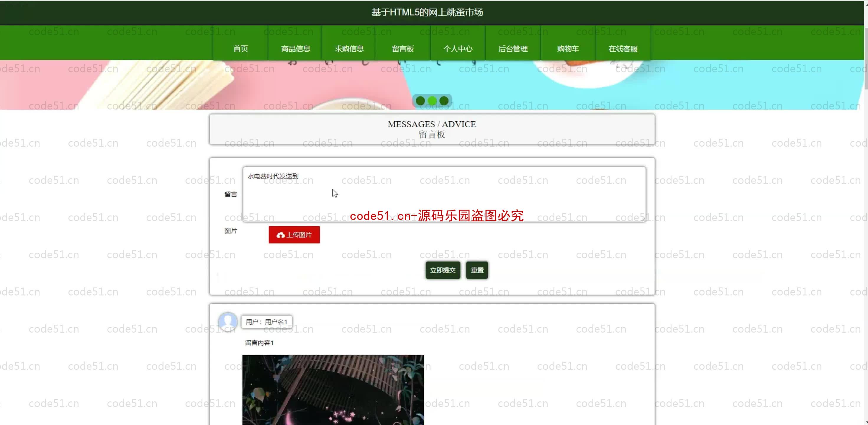The width and height of the screenshot is (868, 425).
Task: Click the 立即提交 submit button
Action: click(442, 270)
